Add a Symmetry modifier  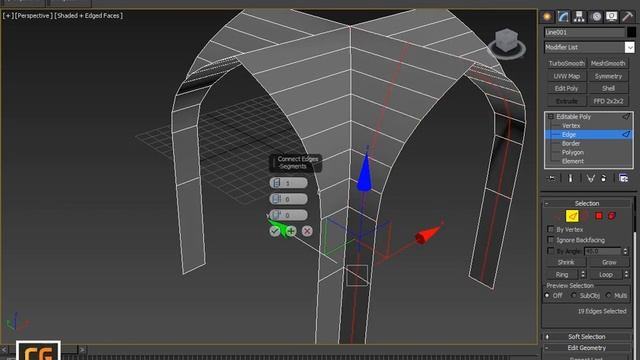(608, 76)
